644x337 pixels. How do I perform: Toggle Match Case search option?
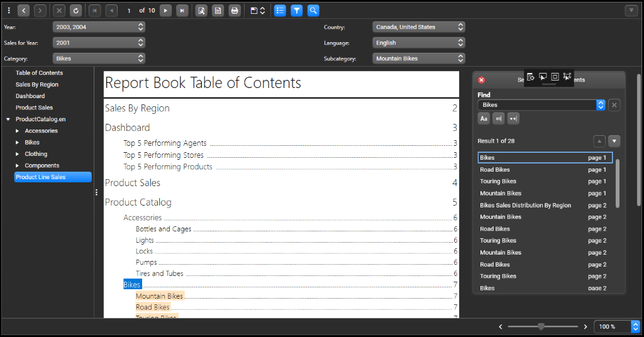(484, 119)
